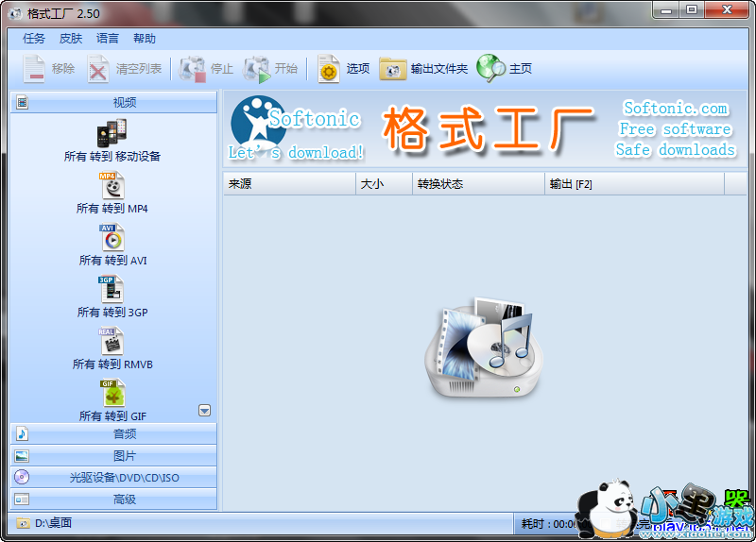Sort by the 来源 source column header

tap(290, 184)
